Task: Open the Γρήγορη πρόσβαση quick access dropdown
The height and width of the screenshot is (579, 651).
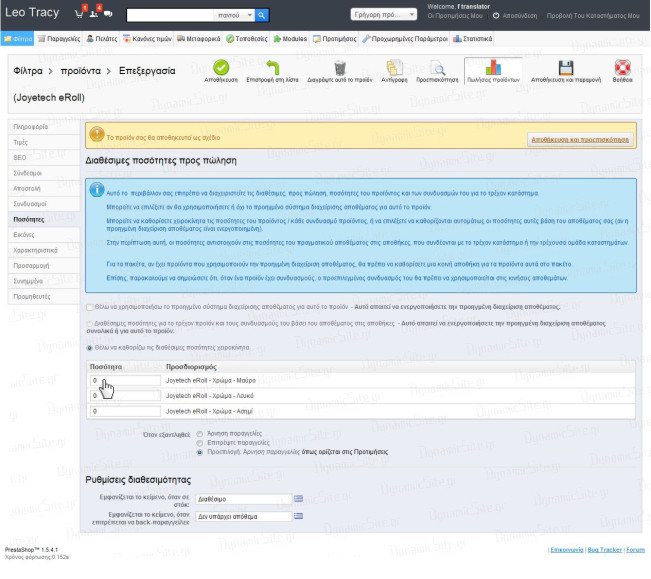Action: pyautogui.click(x=384, y=15)
